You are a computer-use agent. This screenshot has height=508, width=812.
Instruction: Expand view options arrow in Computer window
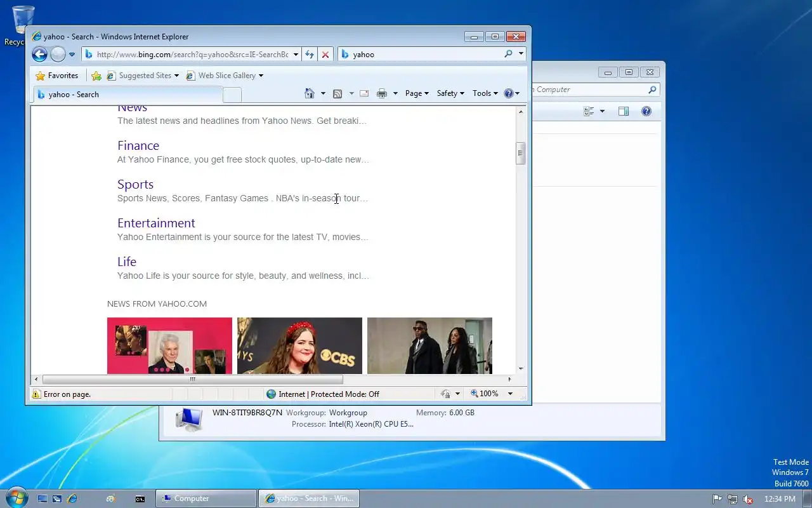point(602,111)
